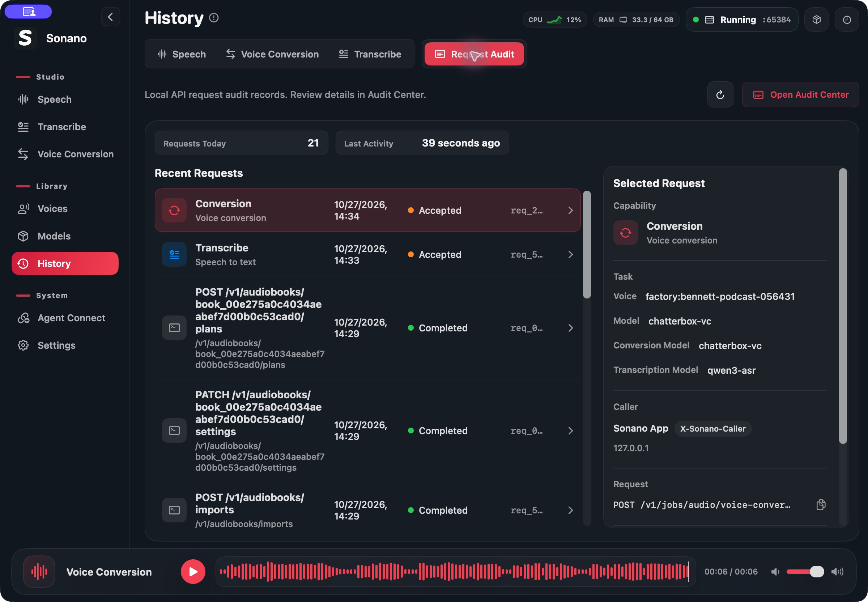This screenshot has width=868, height=602.
Task: Mute audio with the low-volume speaker icon
Action: pyautogui.click(x=775, y=572)
